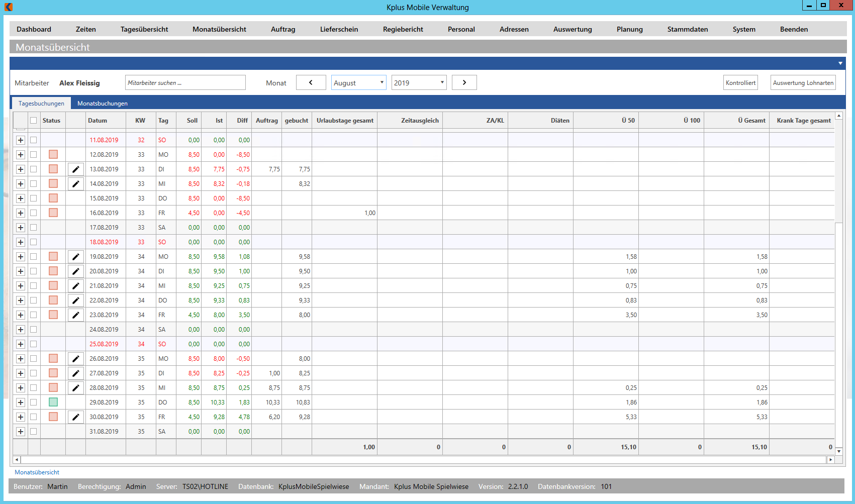855x504 pixels.
Task: Open the August month dropdown
Action: click(359, 82)
